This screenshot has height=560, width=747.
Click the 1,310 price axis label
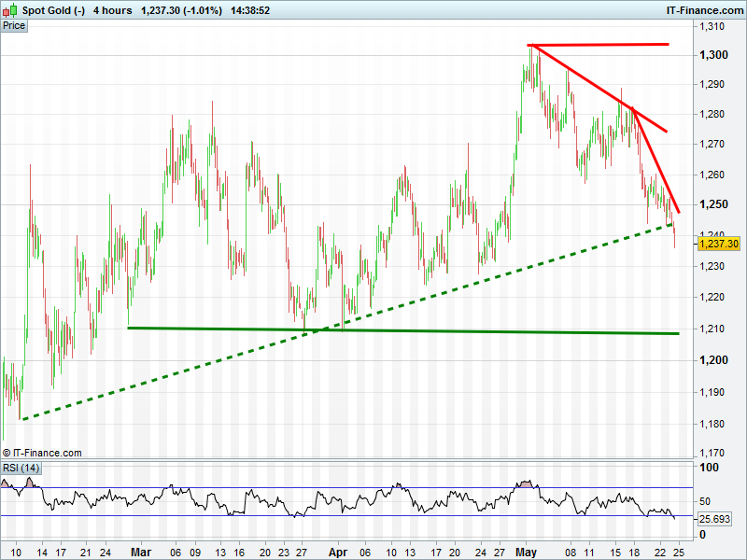tap(712, 27)
